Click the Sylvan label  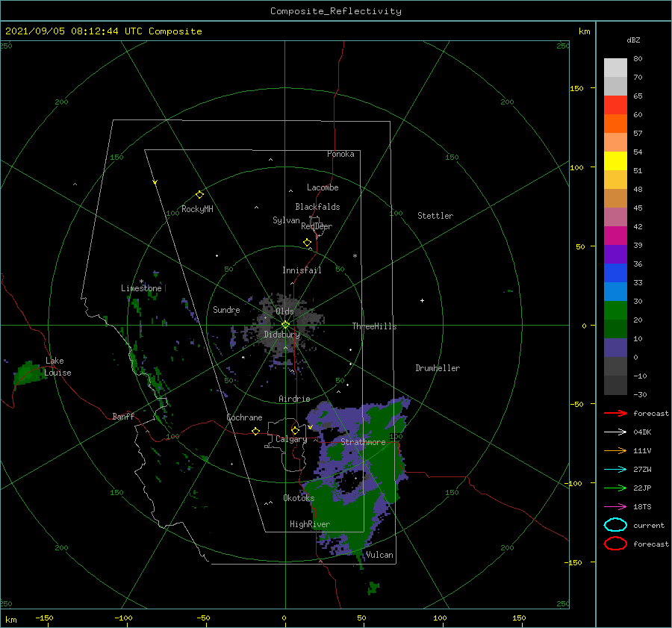pos(286,220)
